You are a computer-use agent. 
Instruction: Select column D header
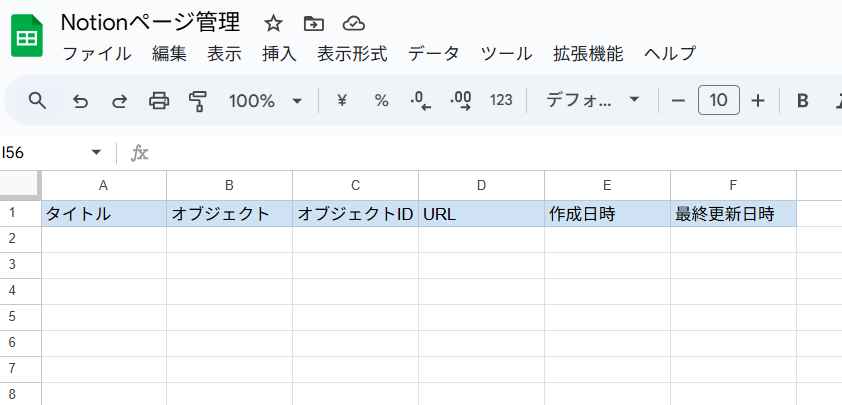point(481,185)
